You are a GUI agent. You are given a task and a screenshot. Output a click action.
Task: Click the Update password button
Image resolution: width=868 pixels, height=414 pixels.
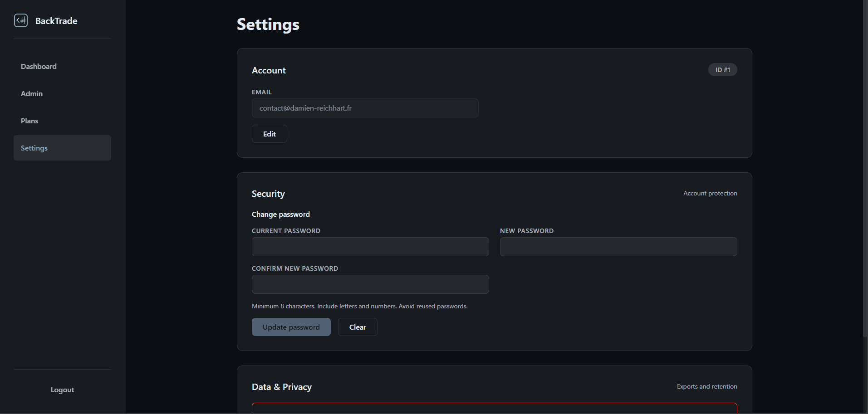(x=291, y=327)
